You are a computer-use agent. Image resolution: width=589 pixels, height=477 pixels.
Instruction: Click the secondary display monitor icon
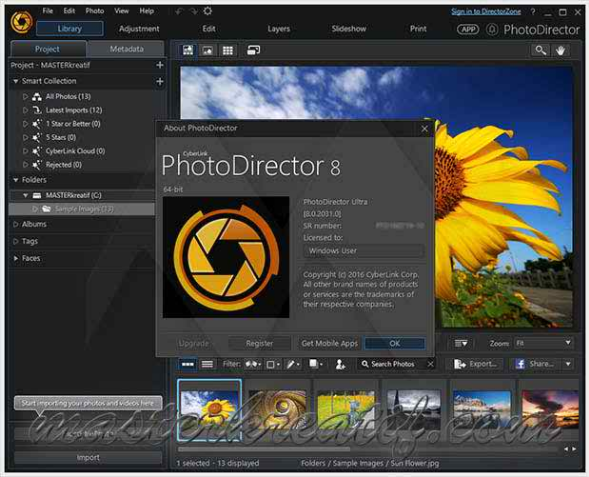[254, 50]
